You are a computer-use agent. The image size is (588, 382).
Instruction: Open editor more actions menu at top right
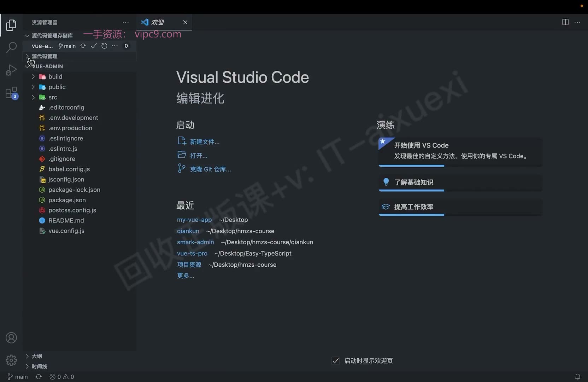577,22
